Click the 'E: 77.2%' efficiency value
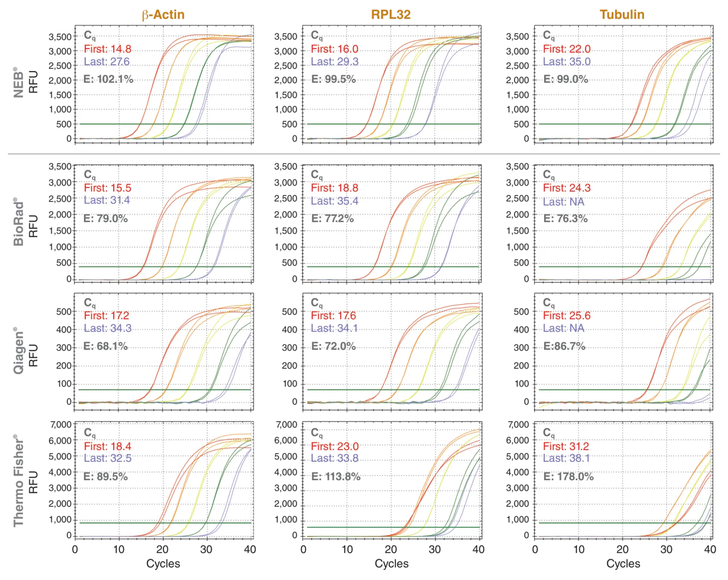728x580 pixels. pos(332,218)
